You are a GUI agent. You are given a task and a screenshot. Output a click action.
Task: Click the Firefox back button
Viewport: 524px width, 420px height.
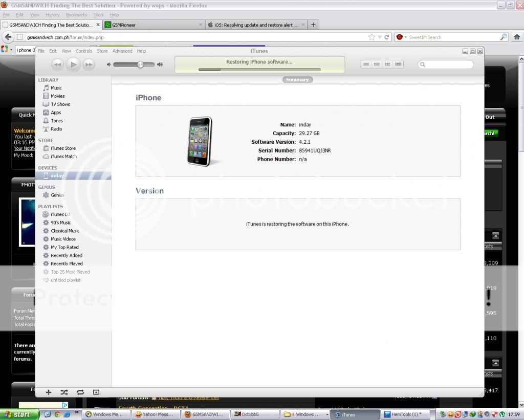tap(8, 37)
